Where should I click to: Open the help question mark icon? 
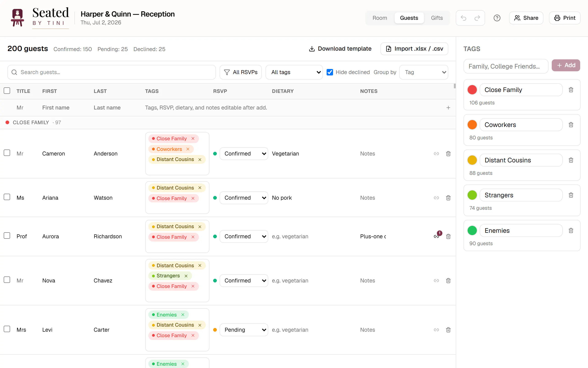pyautogui.click(x=497, y=18)
